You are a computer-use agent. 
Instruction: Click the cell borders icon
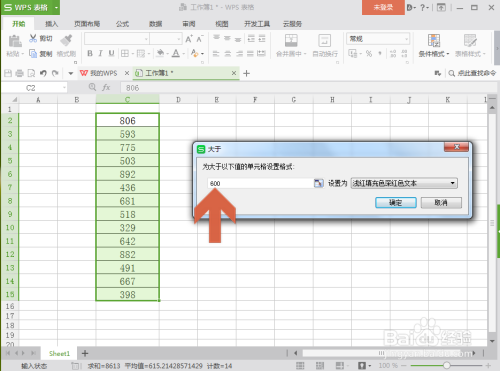(125, 53)
